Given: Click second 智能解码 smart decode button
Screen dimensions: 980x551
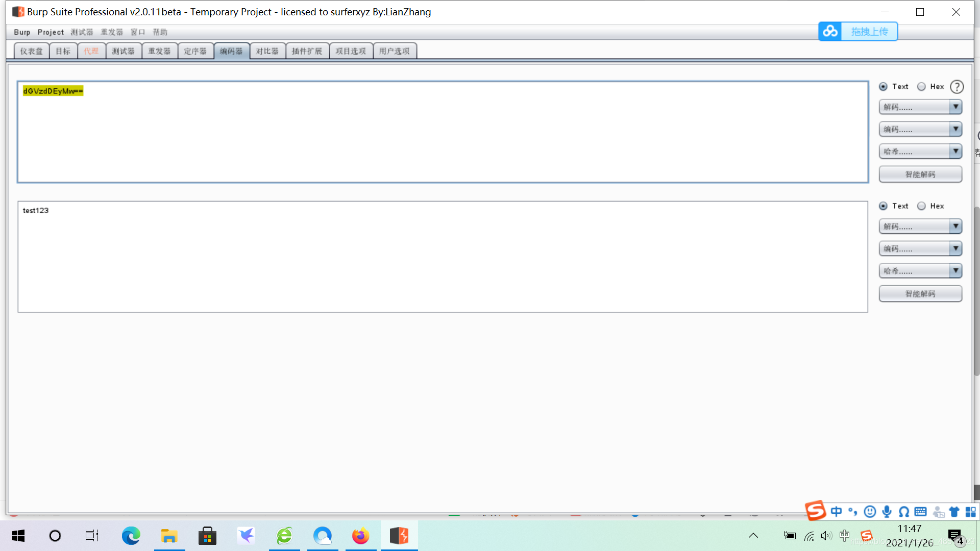Looking at the screenshot, I should (x=920, y=294).
